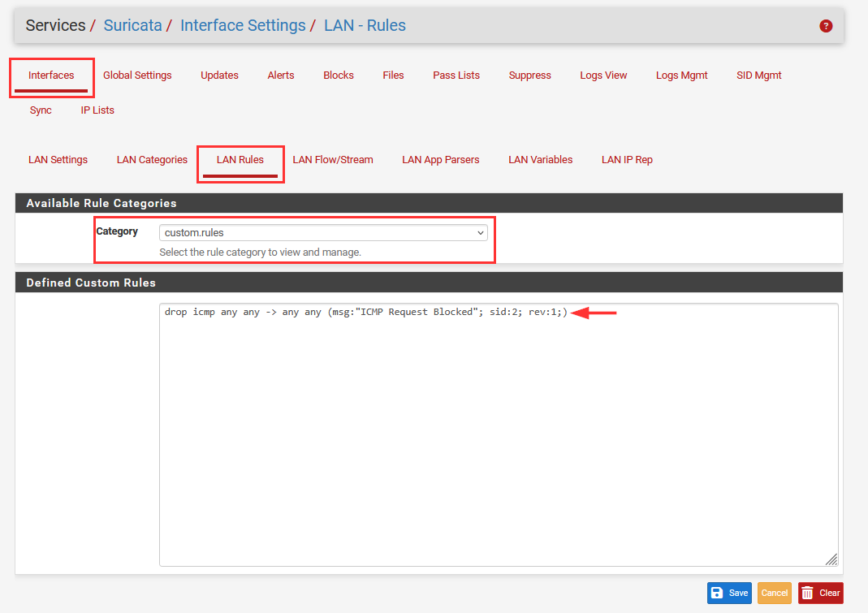This screenshot has width=868, height=613.
Task: Open the Updates tab
Action: click(219, 76)
